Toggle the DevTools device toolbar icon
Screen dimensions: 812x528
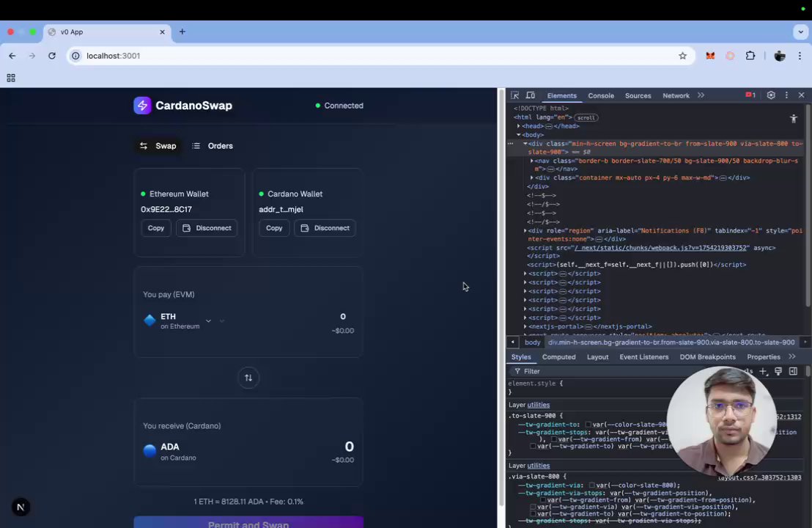[531, 95]
